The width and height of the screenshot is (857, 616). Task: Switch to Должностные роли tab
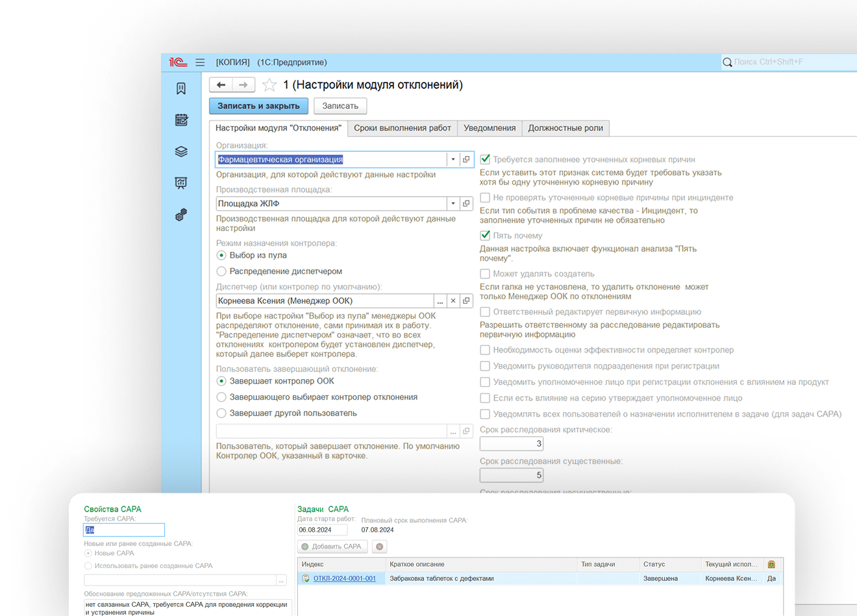pyautogui.click(x=565, y=129)
